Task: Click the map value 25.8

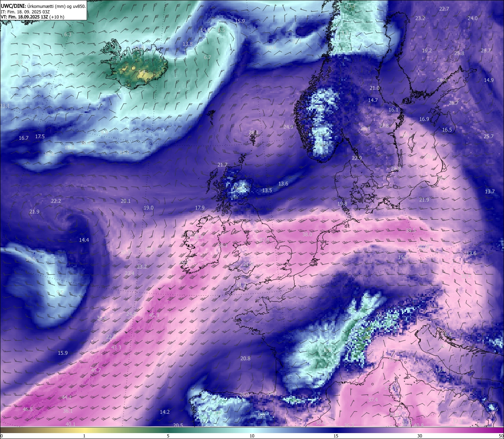Action: [459, 53]
